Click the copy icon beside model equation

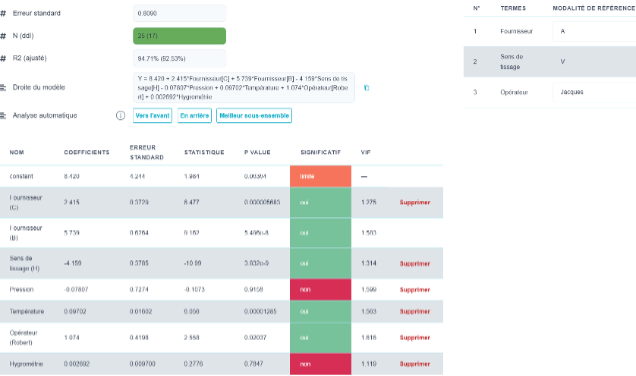366,88
